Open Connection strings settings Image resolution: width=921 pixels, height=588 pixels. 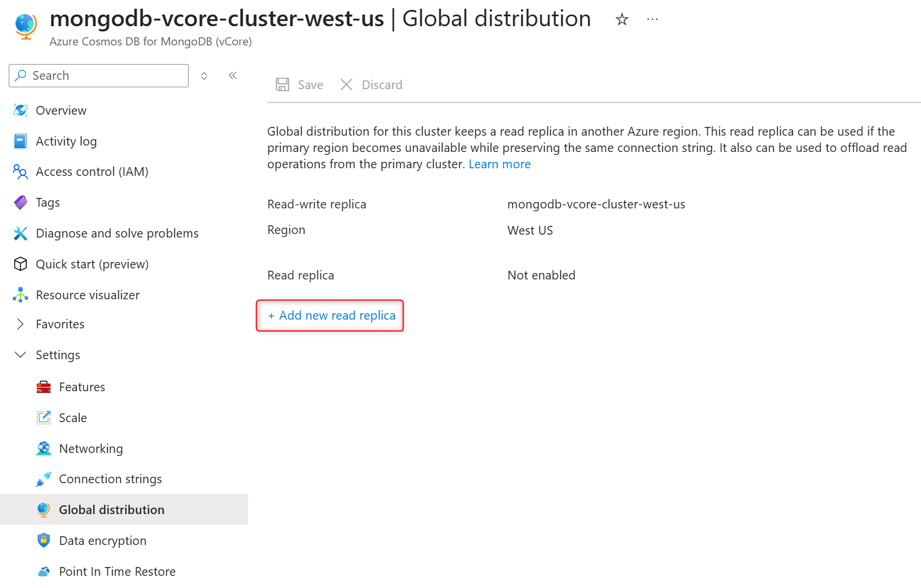[x=111, y=479]
